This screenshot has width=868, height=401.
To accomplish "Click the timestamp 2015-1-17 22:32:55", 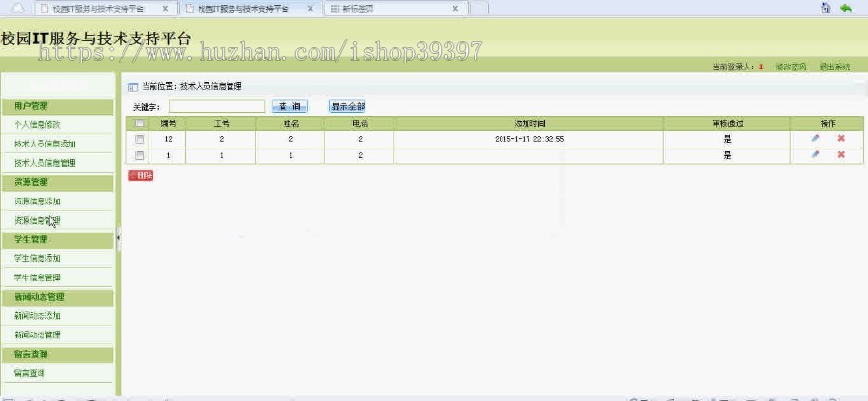I will tap(529, 140).
